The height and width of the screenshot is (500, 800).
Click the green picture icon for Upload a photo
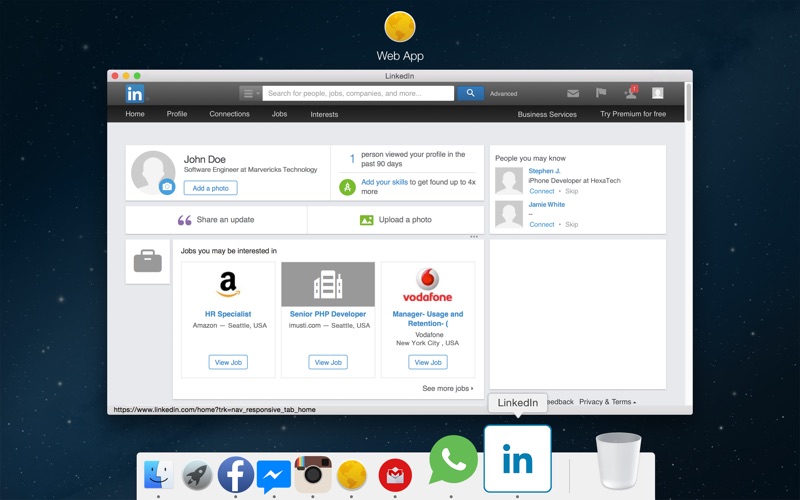click(x=367, y=220)
